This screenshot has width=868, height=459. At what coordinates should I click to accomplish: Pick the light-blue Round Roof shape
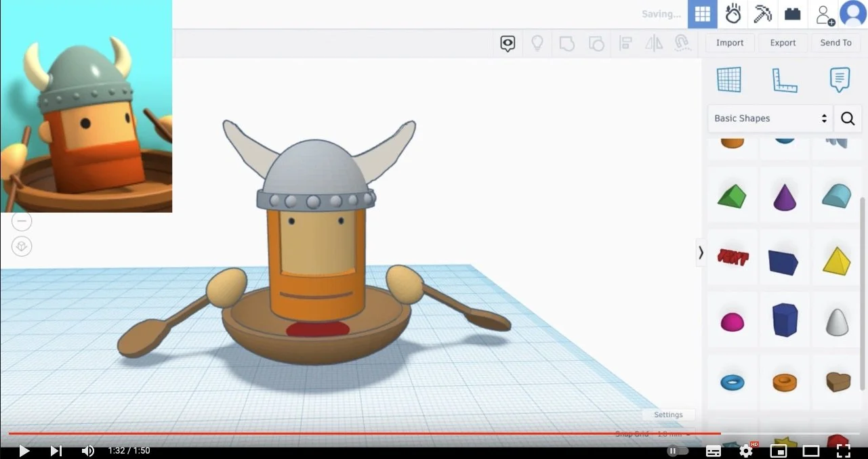(837, 196)
